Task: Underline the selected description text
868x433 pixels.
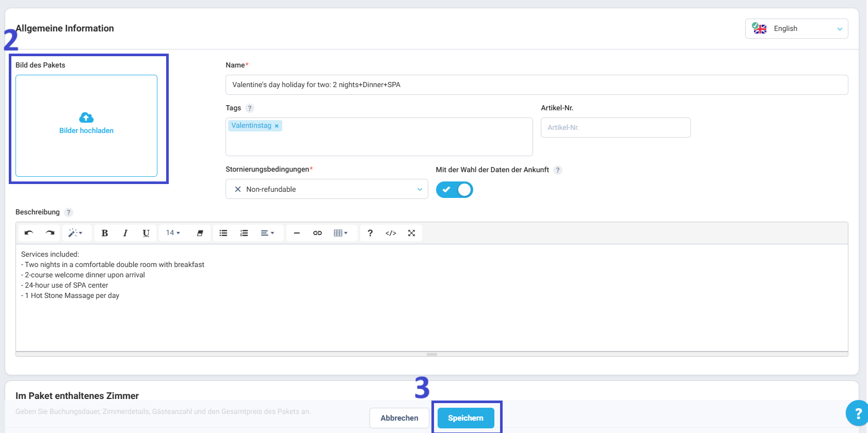Action: [x=146, y=233]
